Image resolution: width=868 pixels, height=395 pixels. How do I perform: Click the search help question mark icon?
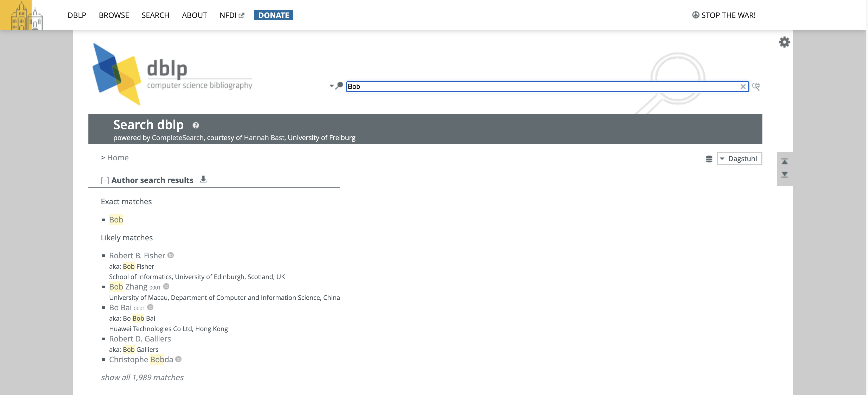click(x=196, y=126)
